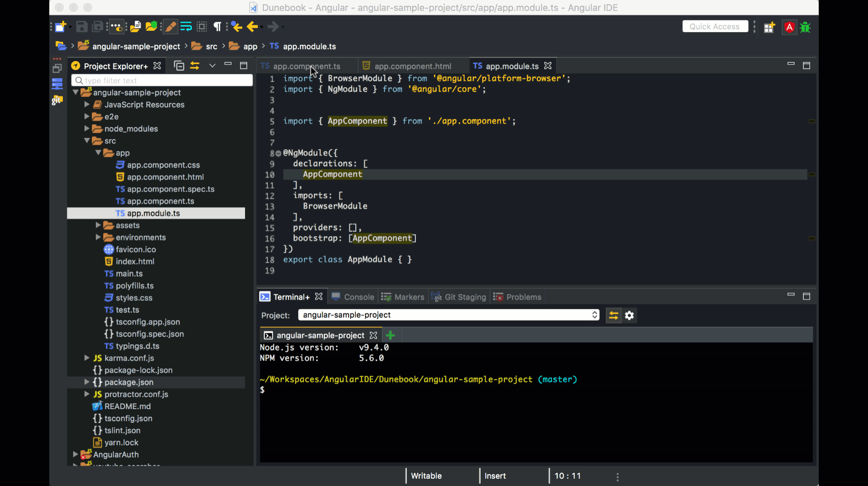This screenshot has height=486, width=868.
Task: Toggle Link with Editor in Project Explorer
Action: tap(195, 66)
